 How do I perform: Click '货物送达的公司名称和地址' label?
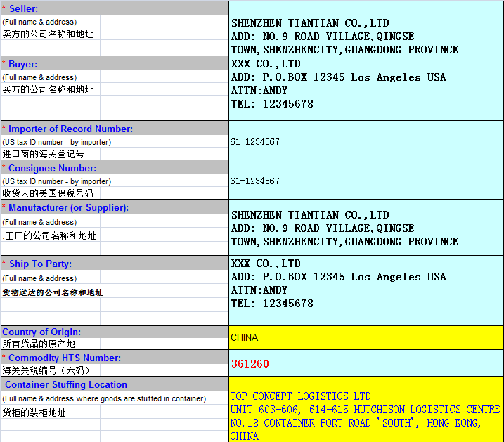[53, 292]
